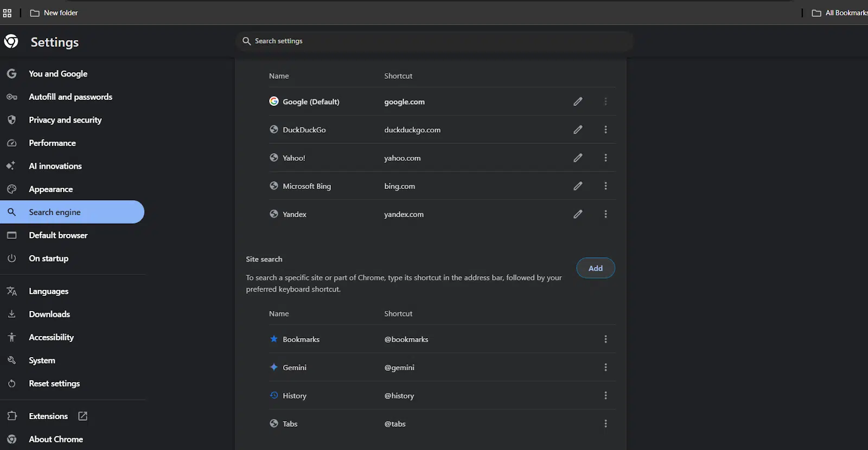The height and width of the screenshot is (450, 868).
Task: Click the globe icon next to DuckDuckGo
Action: 274,130
